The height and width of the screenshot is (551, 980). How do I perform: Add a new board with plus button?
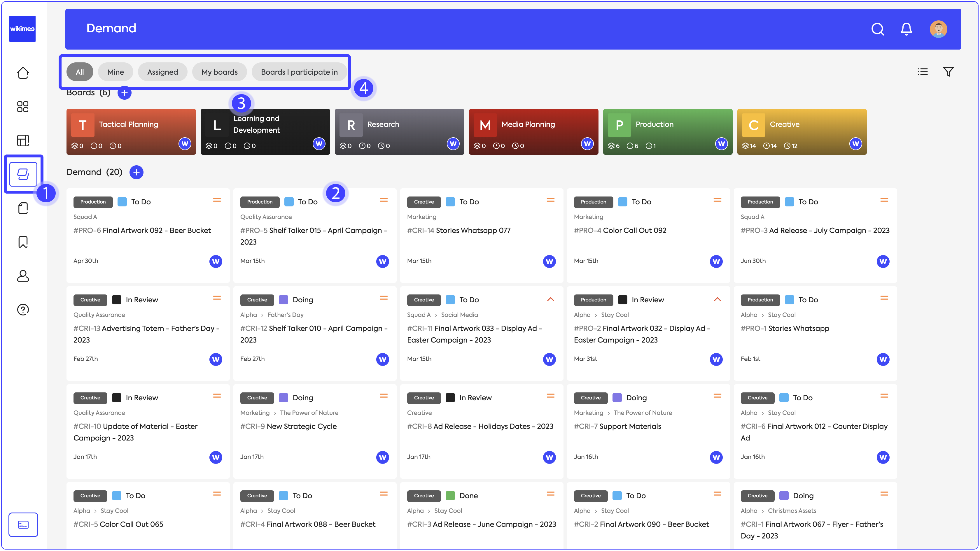125,93
